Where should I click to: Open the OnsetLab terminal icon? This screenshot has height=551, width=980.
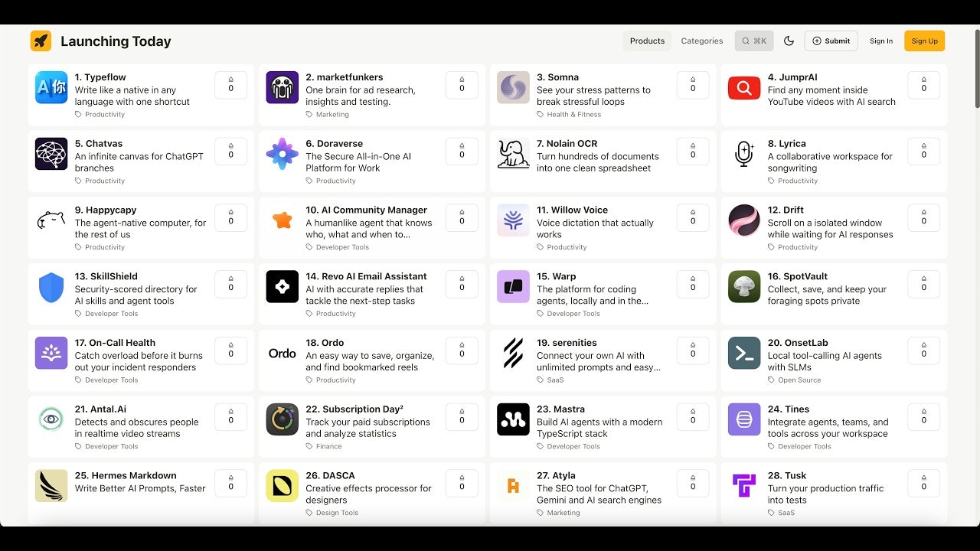click(x=744, y=353)
